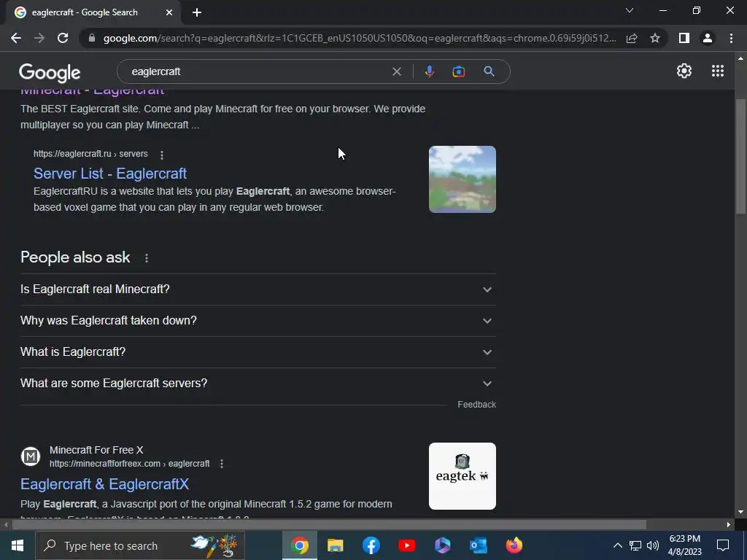Start voice search with the microphone icon
747x560 pixels.
pyautogui.click(x=429, y=71)
